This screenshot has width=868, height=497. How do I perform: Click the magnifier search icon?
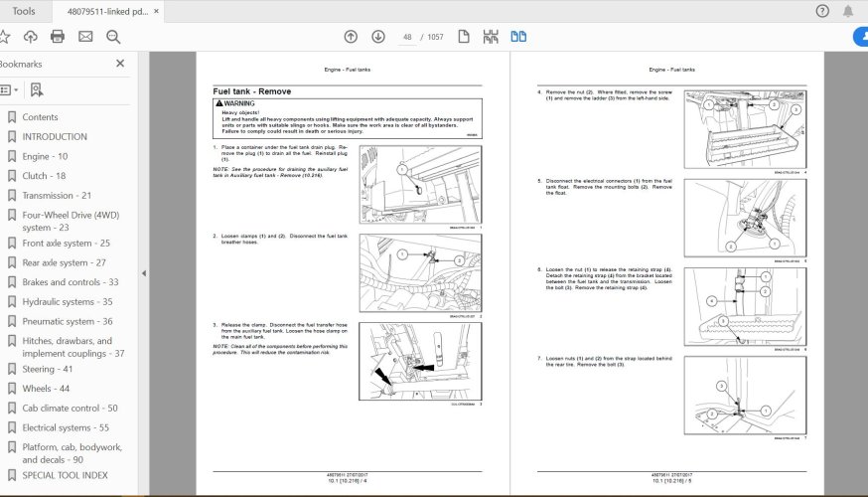(113, 37)
